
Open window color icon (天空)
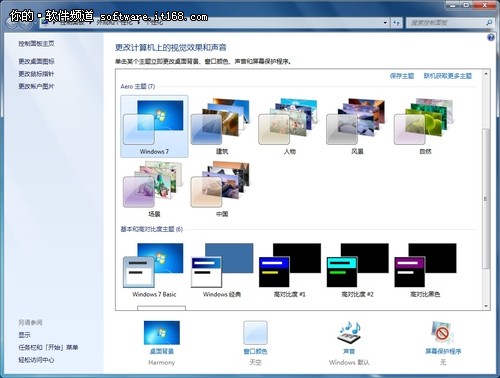pos(255,333)
